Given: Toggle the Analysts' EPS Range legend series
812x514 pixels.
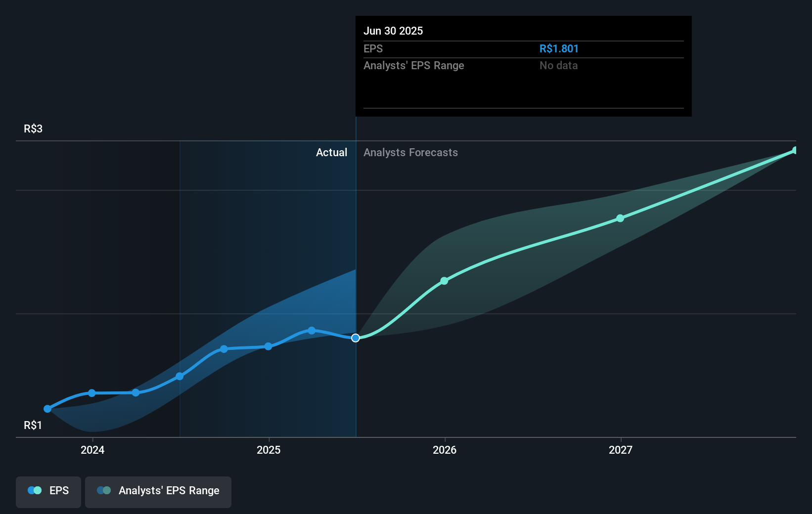Looking at the screenshot, I should pyautogui.click(x=158, y=491).
